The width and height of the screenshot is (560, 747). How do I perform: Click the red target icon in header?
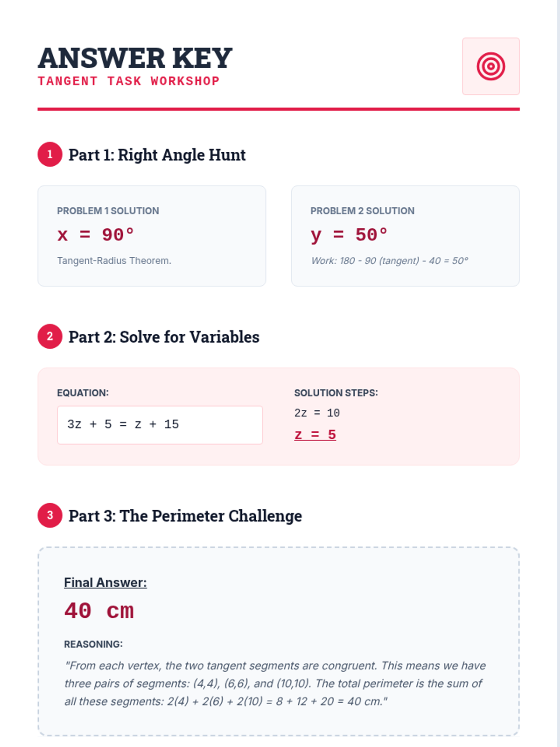(490, 66)
